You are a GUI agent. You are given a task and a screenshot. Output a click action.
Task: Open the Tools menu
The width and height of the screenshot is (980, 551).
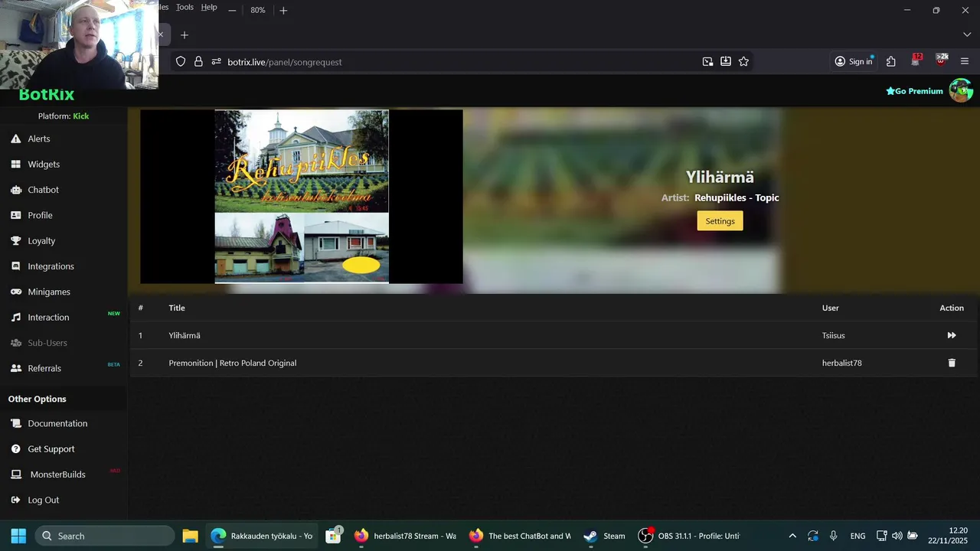point(185,7)
